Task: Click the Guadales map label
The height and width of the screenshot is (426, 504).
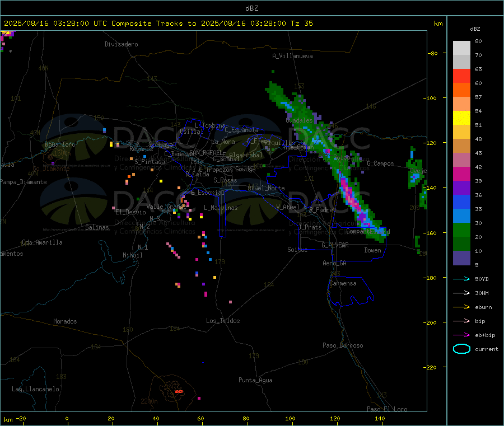Action: pyautogui.click(x=299, y=120)
